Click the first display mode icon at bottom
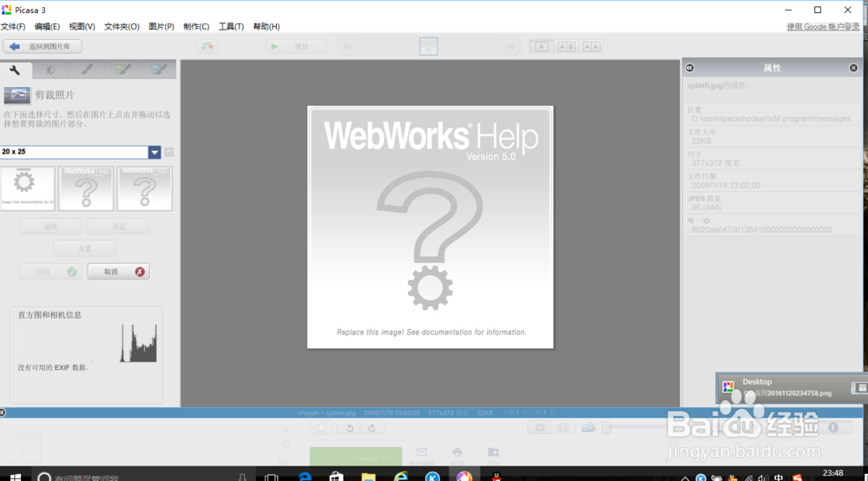 (x=540, y=428)
